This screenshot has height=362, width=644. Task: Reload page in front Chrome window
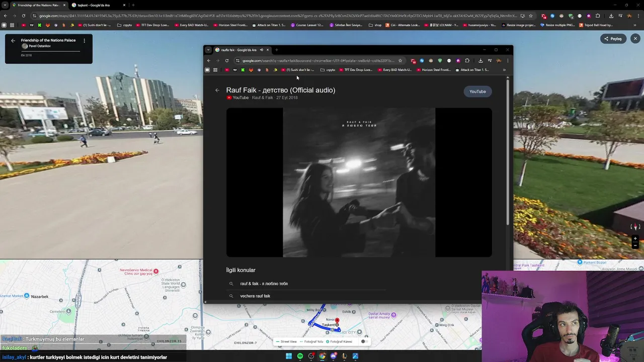(227, 61)
